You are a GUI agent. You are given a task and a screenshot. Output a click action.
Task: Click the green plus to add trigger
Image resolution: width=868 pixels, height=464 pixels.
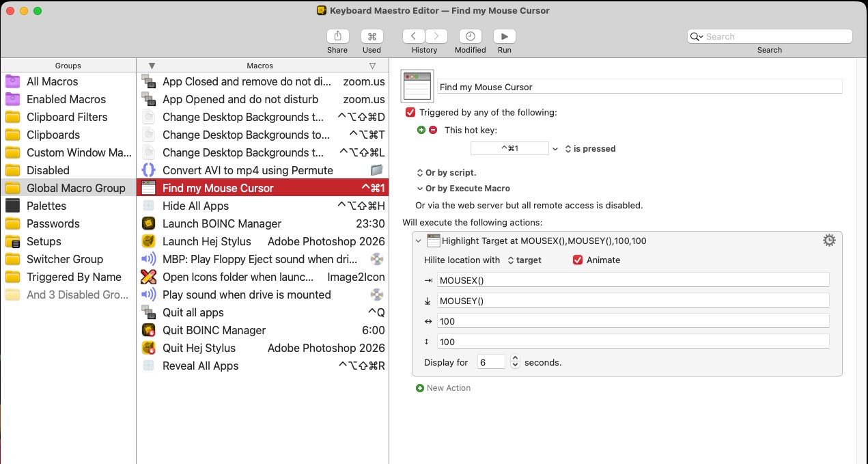(421, 130)
